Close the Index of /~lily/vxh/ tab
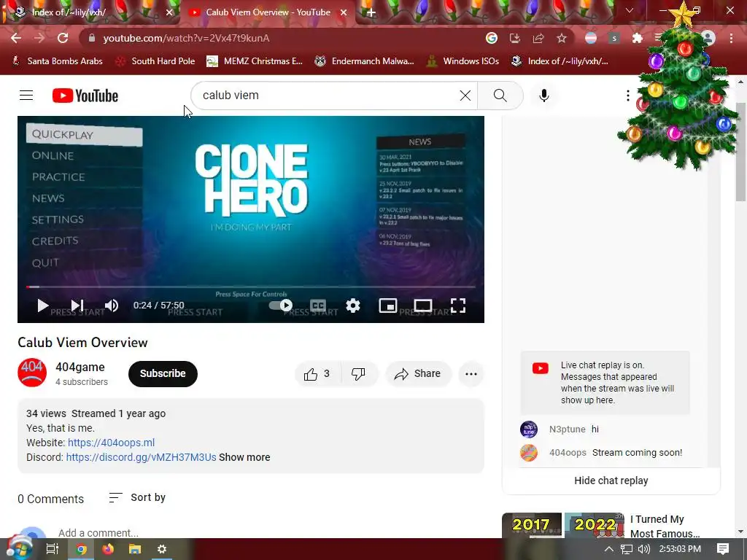747x560 pixels. coord(169,12)
